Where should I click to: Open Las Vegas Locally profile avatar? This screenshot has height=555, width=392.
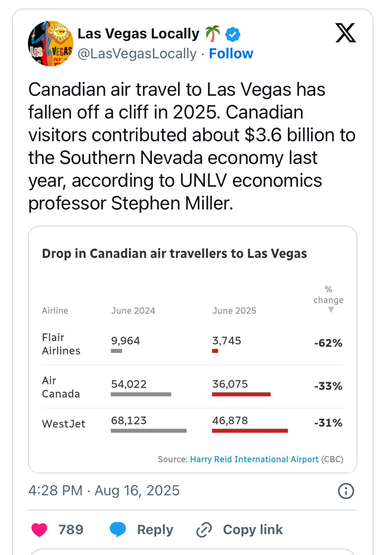51,44
